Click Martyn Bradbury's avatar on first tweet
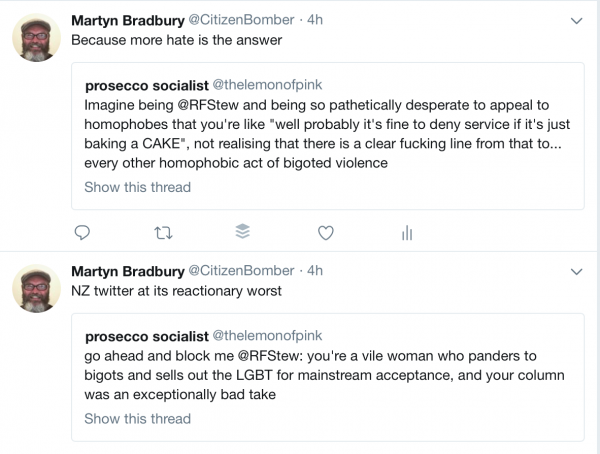 click(x=37, y=40)
